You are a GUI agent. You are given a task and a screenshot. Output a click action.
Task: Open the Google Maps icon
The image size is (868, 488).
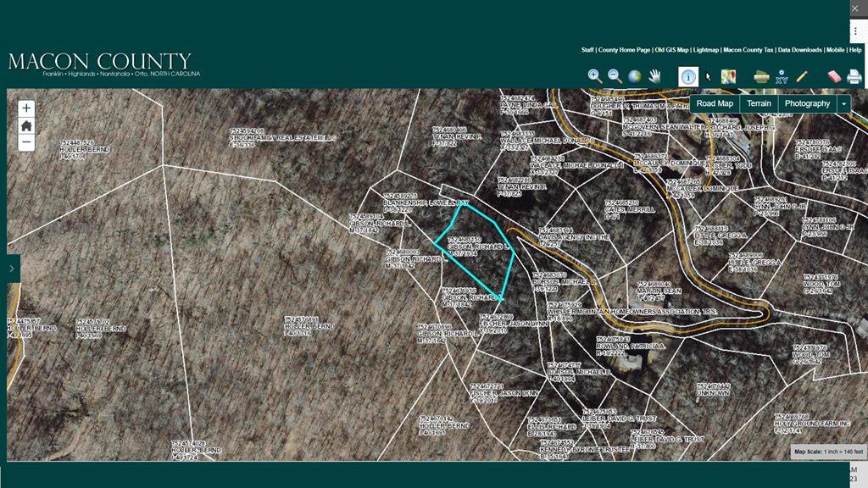click(x=728, y=76)
